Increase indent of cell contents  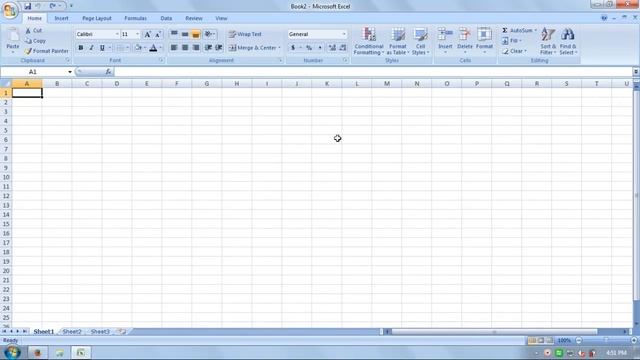[x=219, y=48]
